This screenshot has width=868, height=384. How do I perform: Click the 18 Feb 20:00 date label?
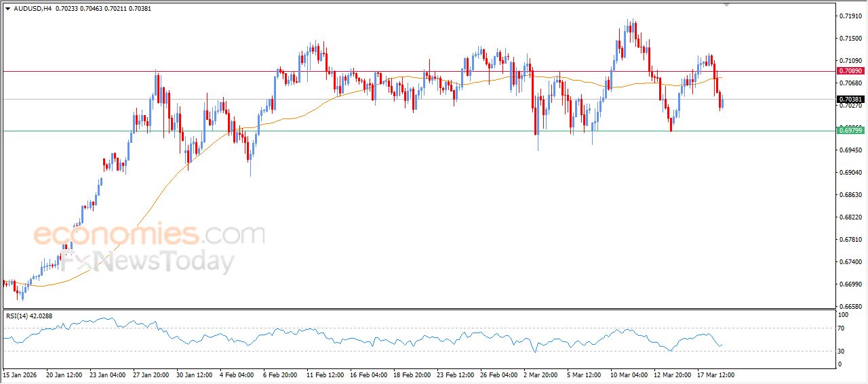[412, 374]
